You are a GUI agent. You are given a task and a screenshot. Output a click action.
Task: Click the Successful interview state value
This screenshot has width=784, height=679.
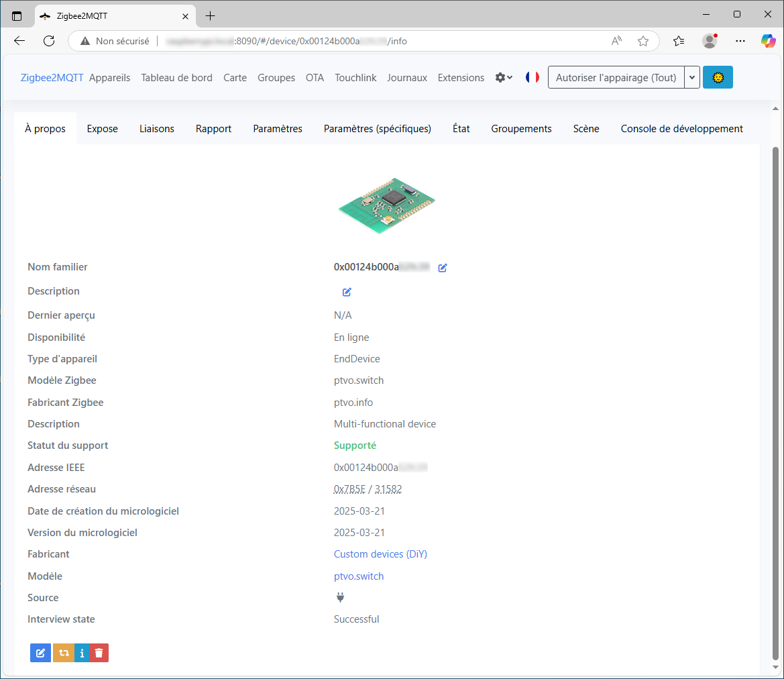point(357,619)
